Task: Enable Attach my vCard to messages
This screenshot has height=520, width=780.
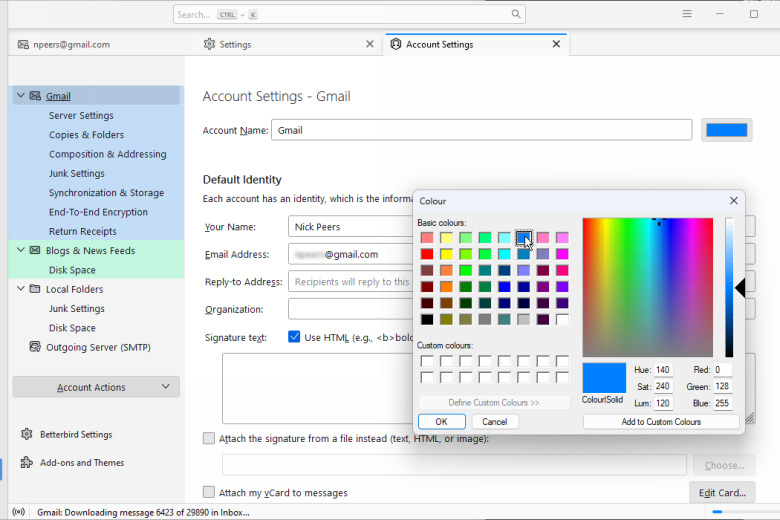Action: tap(209, 492)
